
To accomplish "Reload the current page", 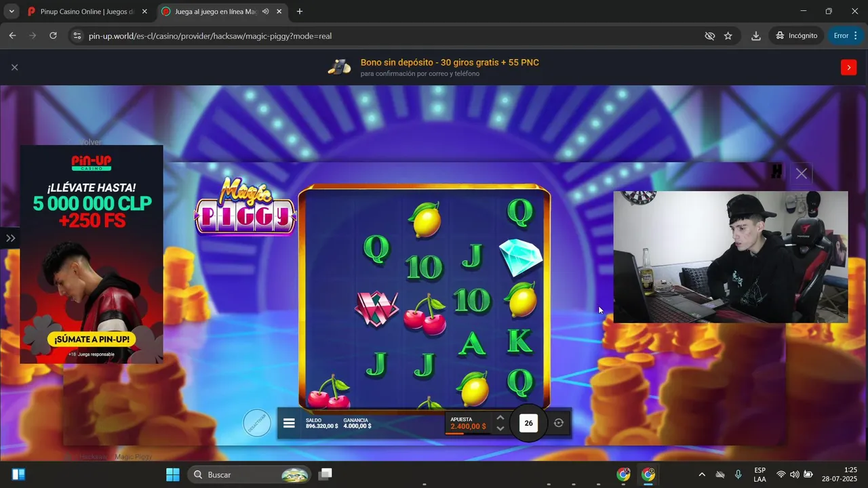I will tap(53, 36).
